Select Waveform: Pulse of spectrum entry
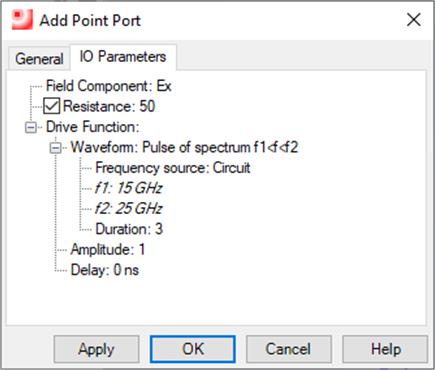Screen dimensions: 435x370 184,147
